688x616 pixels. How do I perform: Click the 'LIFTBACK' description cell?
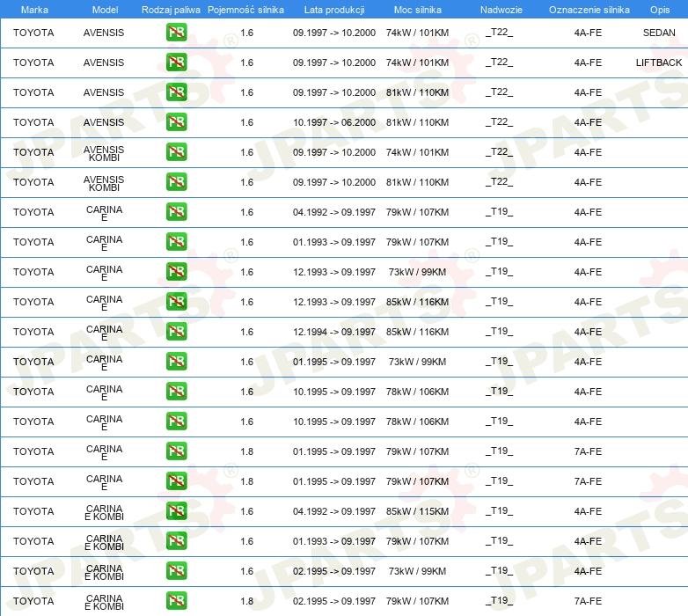tap(659, 62)
